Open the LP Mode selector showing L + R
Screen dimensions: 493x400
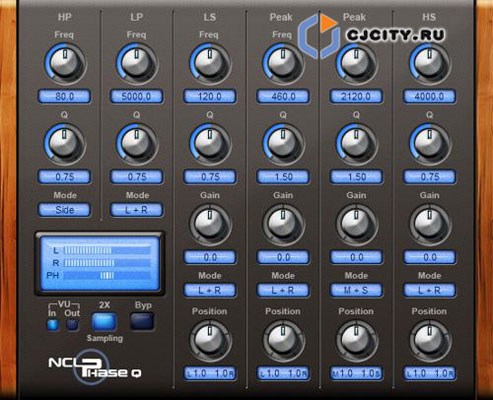[x=137, y=210]
